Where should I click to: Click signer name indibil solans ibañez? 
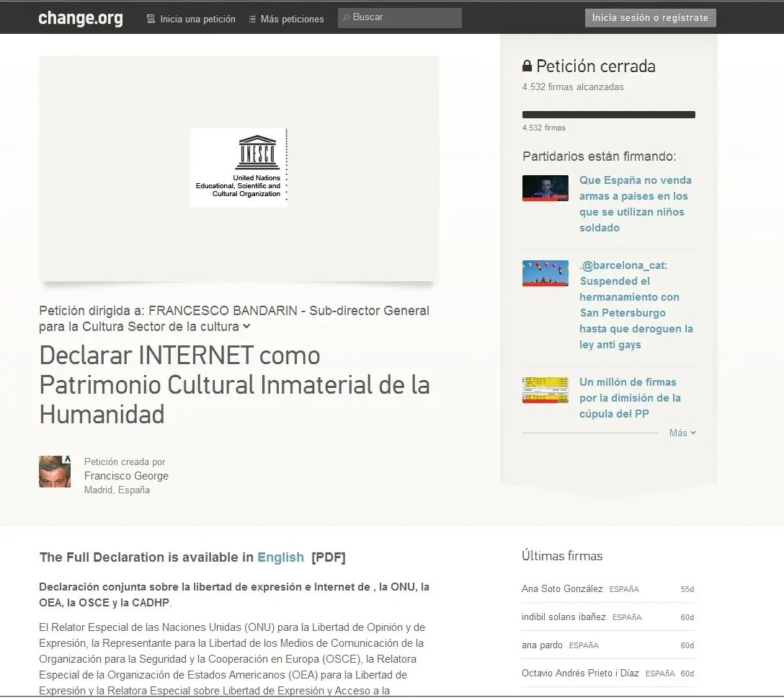(x=563, y=617)
